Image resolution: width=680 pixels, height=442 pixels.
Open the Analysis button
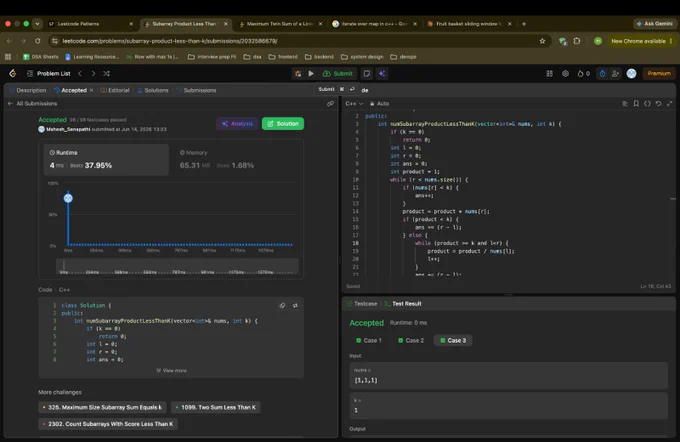(x=237, y=124)
